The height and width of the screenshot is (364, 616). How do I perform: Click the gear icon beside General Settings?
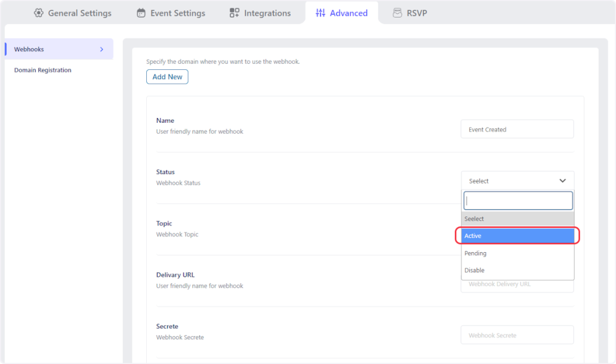pyautogui.click(x=39, y=13)
